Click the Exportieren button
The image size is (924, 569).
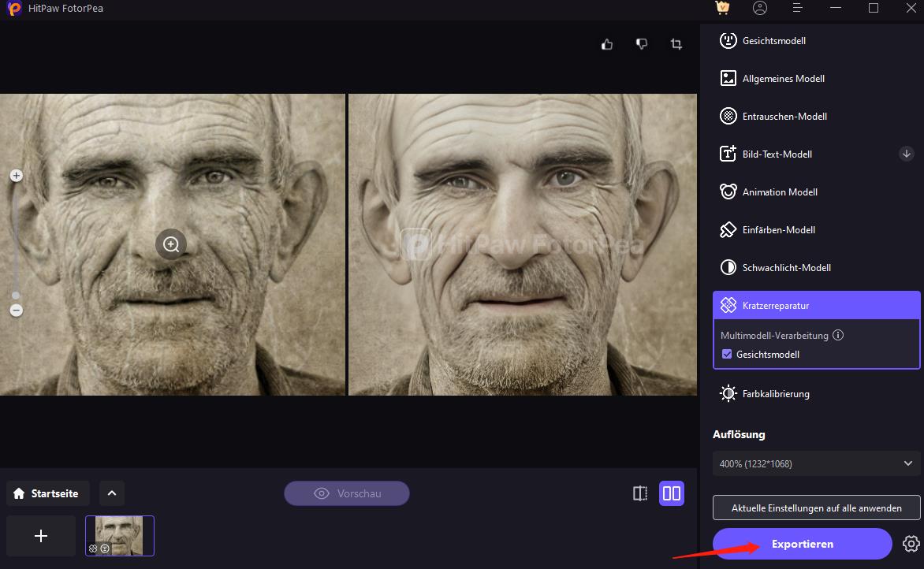(x=802, y=544)
